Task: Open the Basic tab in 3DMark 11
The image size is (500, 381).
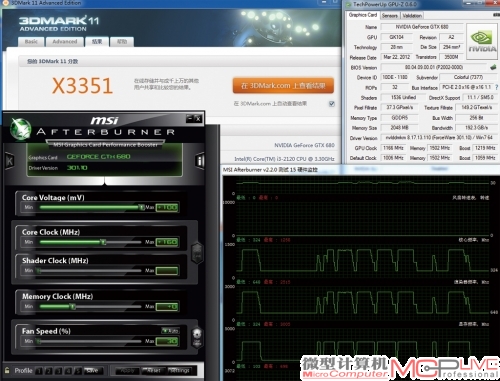Action: [x=31, y=42]
